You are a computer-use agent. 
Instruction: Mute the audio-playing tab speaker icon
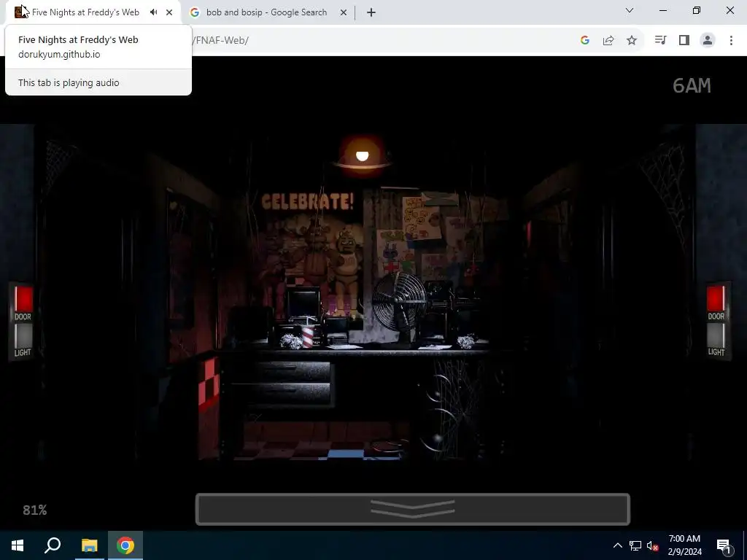153,12
